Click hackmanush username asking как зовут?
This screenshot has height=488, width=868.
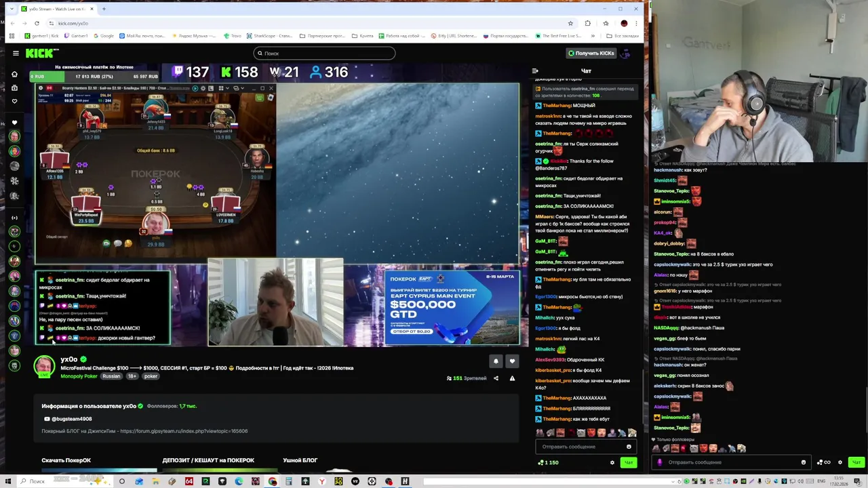pos(667,170)
